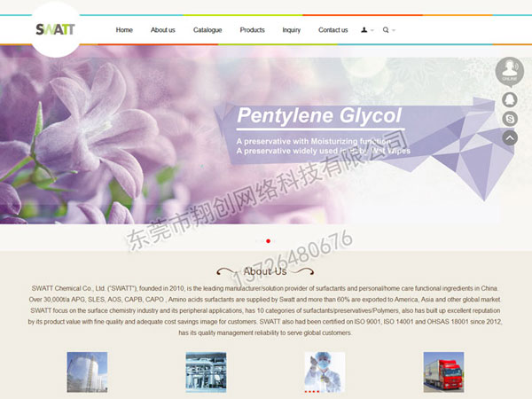Click the Skype contact icon

pos(510,119)
